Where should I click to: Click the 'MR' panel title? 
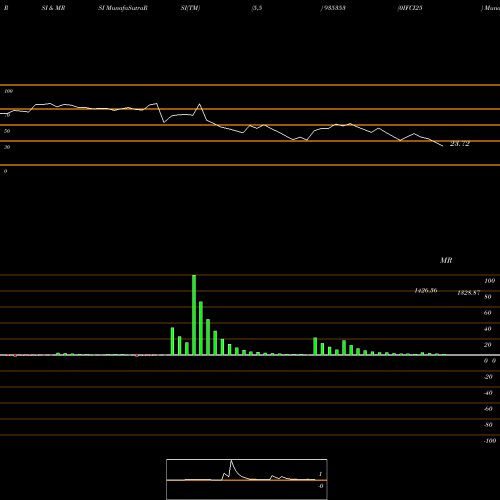click(x=446, y=260)
